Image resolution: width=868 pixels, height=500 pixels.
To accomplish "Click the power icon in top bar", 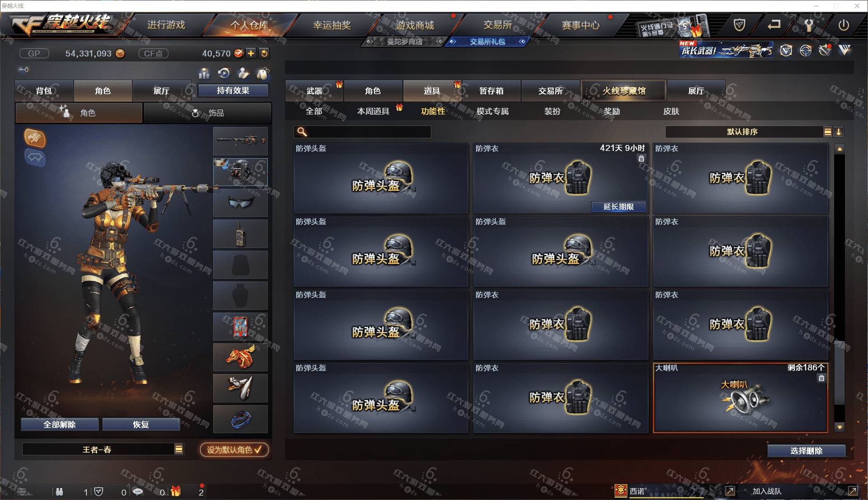I will point(844,25).
